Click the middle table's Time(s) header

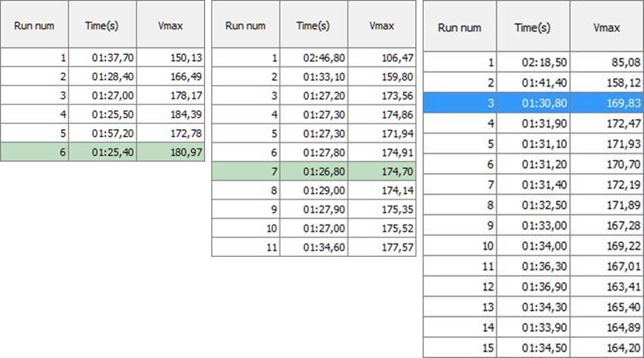coord(313,25)
